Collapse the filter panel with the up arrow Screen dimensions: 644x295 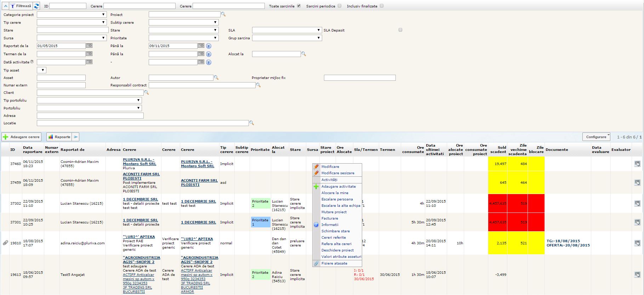[6, 6]
